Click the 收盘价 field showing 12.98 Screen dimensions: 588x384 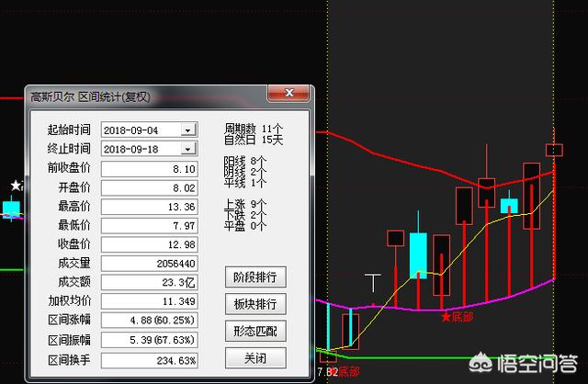click(149, 244)
